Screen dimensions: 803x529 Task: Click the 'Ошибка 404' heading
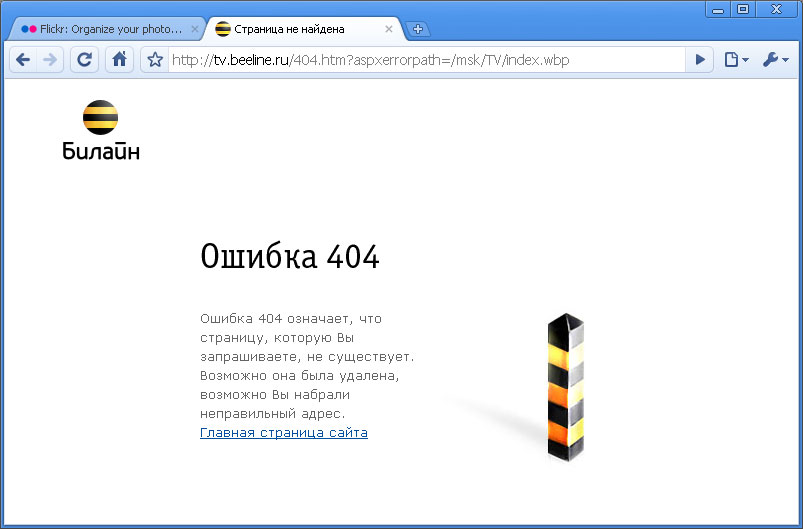coord(290,256)
